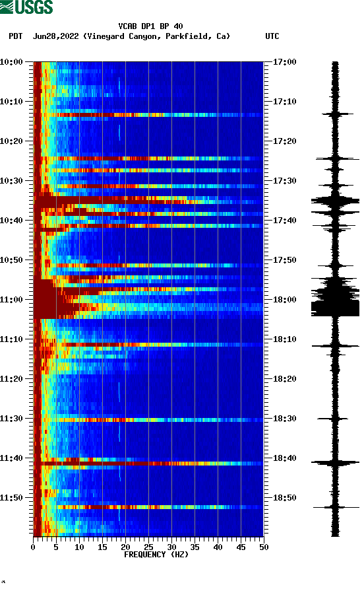Click the '18:50' UTC time label
Viewport: 364px width, 589px height.
click(284, 498)
